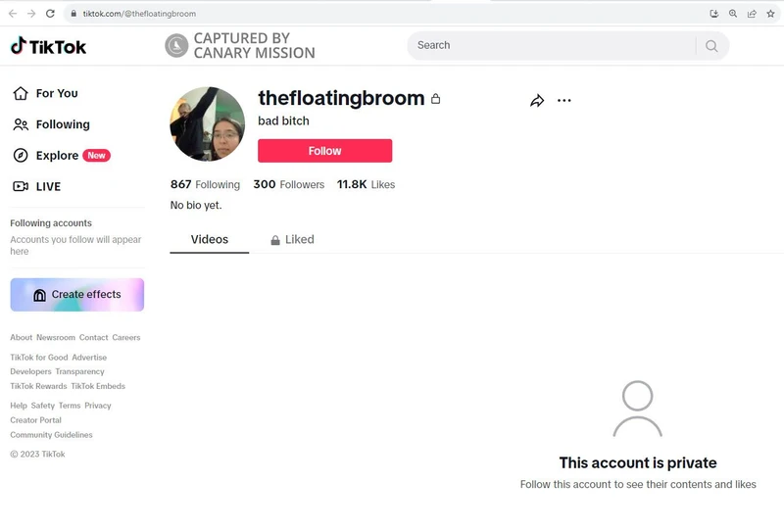Open the Careers footer link
Image resolution: width=784 pixels, height=532 pixels.
click(x=126, y=337)
